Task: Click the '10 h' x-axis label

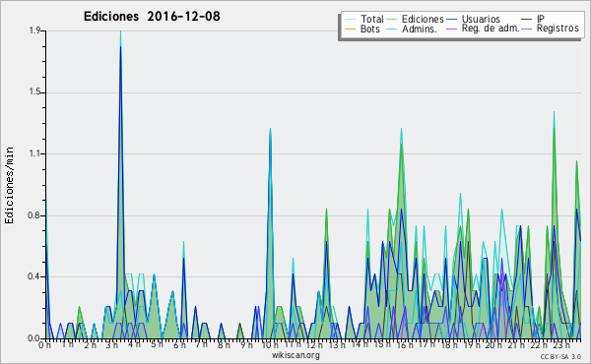Action: [270, 345]
